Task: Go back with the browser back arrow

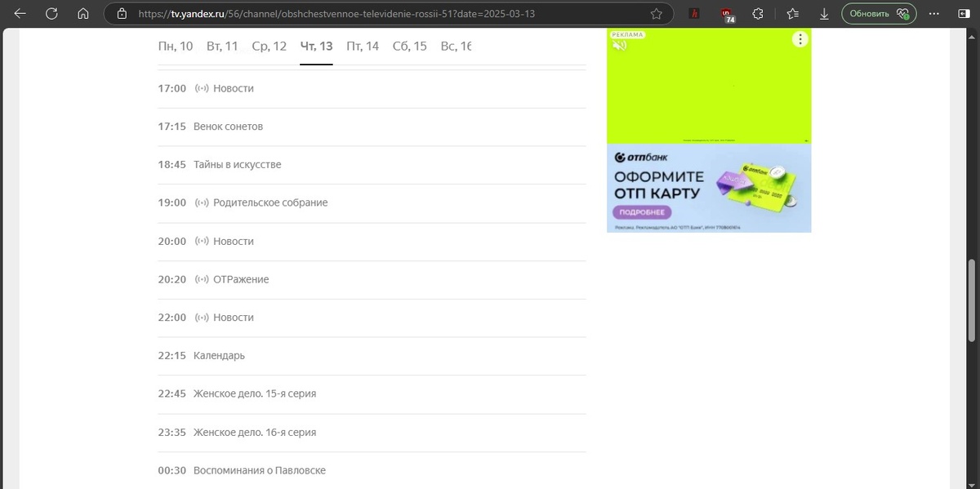Action: [x=20, y=14]
